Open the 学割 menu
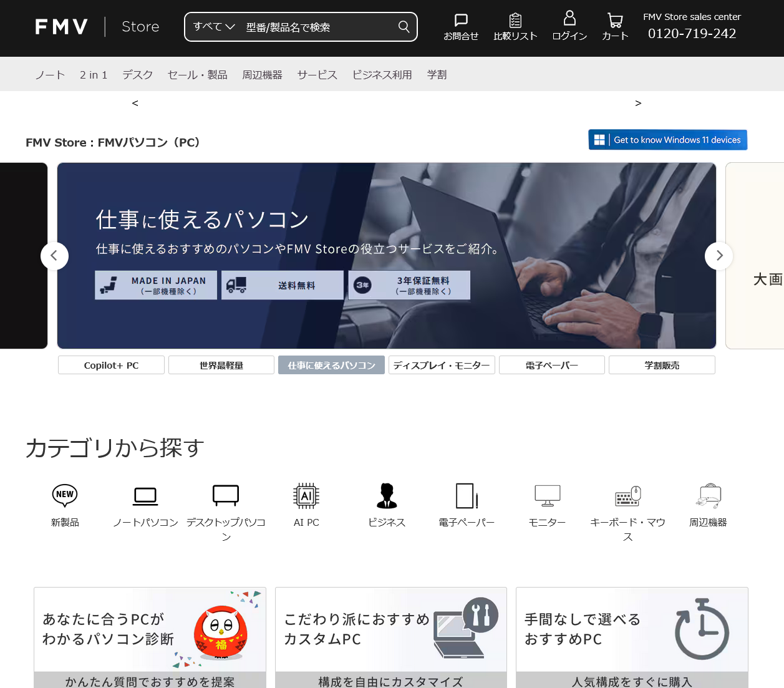The width and height of the screenshot is (784, 688). coord(437,75)
